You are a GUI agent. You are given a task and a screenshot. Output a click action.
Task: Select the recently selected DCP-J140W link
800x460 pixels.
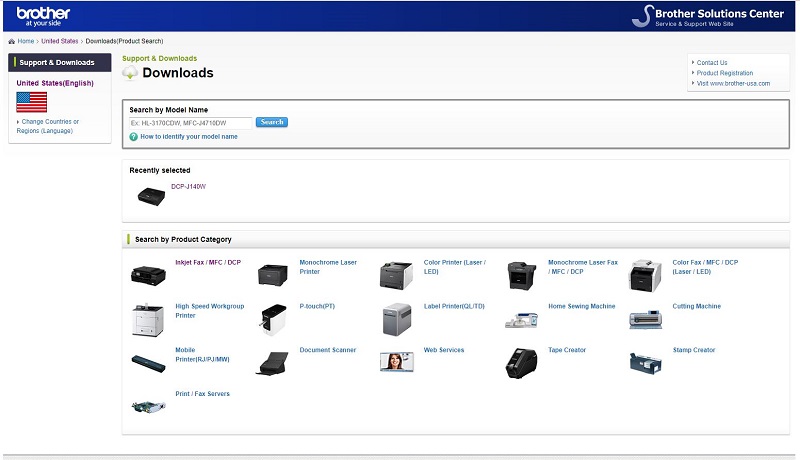[188, 187]
